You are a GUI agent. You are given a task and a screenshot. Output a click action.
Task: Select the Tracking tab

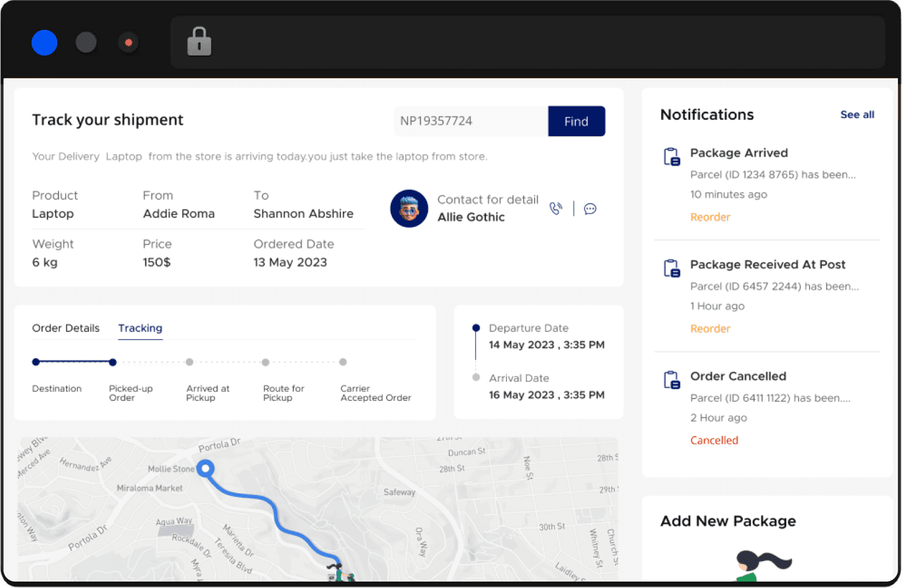(x=140, y=328)
